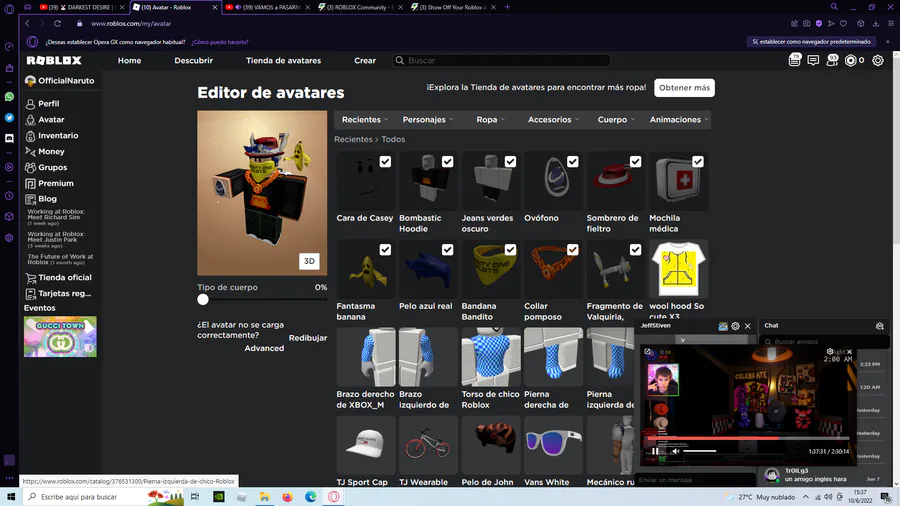Open the Roblox logo home link
The height and width of the screenshot is (506, 900).
pos(54,60)
